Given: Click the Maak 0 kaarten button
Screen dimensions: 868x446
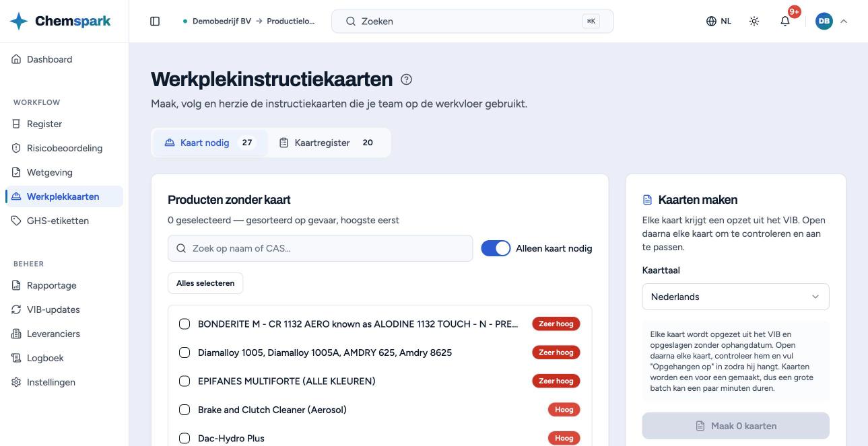Looking at the screenshot, I should coord(735,426).
